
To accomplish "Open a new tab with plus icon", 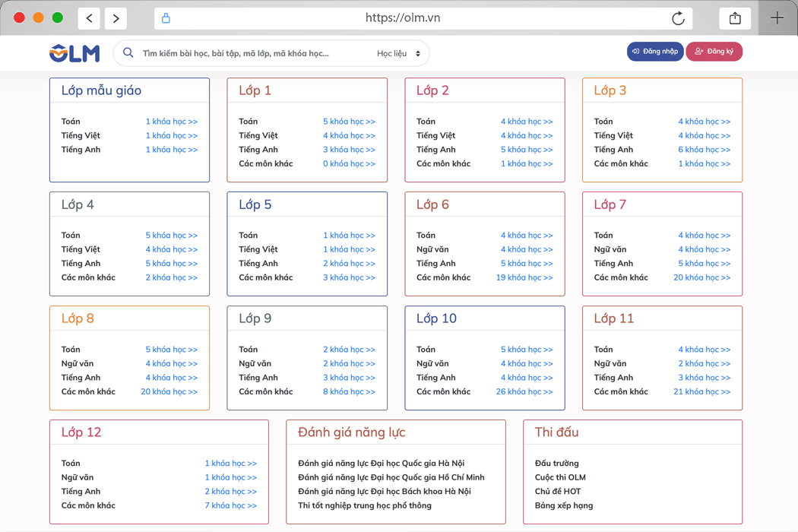I will pos(777,18).
